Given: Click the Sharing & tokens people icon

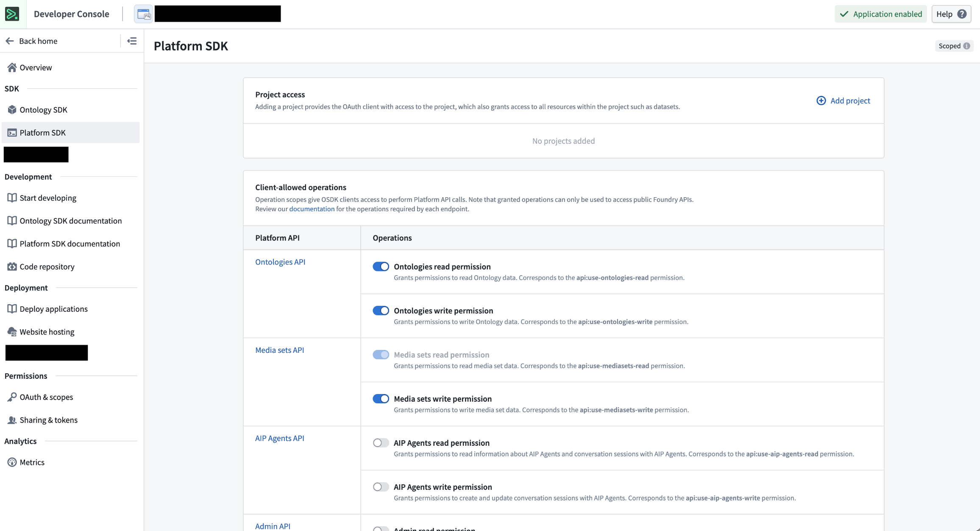Looking at the screenshot, I should tap(12, 420).
